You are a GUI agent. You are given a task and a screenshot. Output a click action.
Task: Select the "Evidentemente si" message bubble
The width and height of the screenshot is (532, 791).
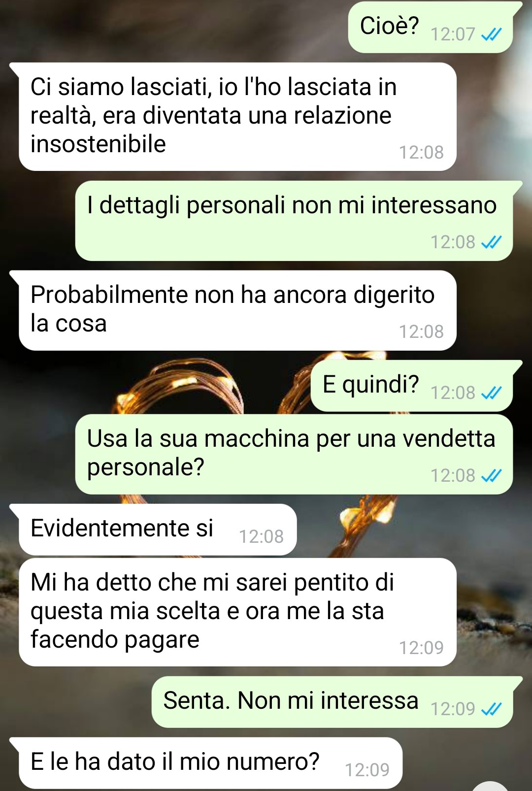coord(158,529)
